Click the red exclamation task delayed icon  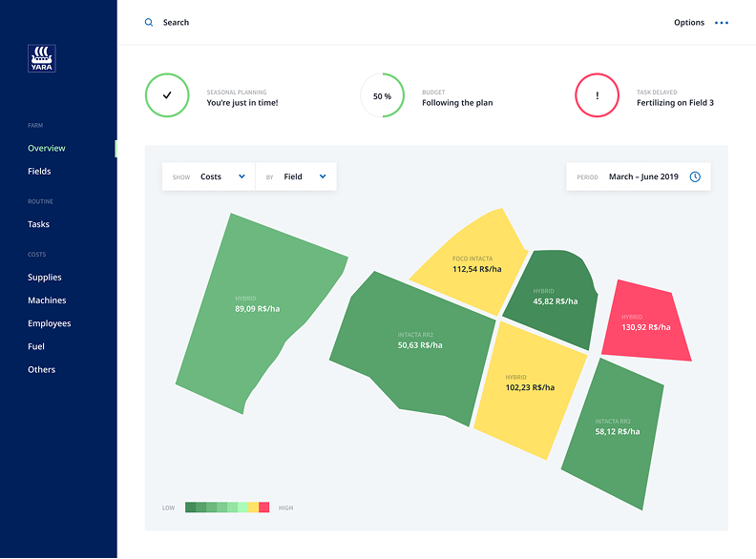598,95
